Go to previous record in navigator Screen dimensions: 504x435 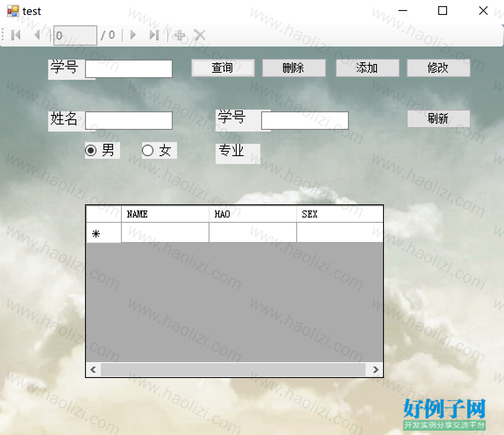[x=37, y=35]
